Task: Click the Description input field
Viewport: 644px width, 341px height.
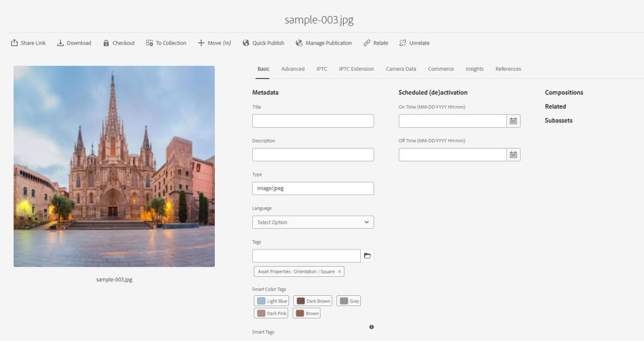Action: [313, 154]
